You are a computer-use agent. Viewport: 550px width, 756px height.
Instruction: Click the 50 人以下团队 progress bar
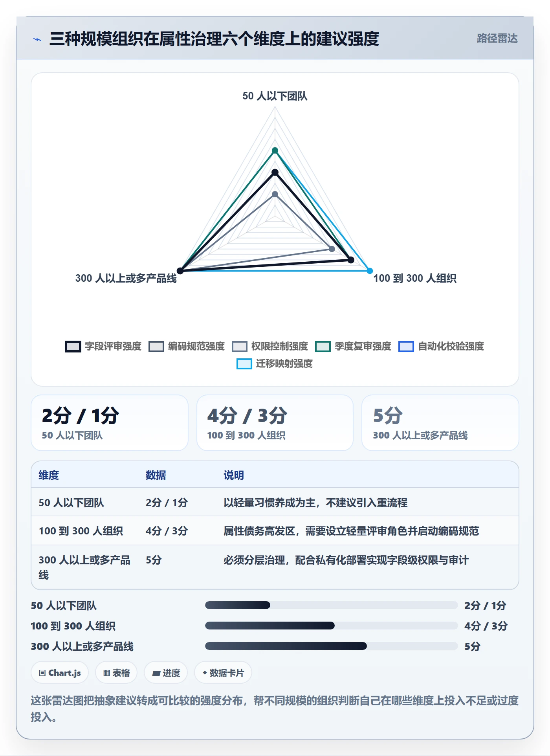(x=331, y=605)
